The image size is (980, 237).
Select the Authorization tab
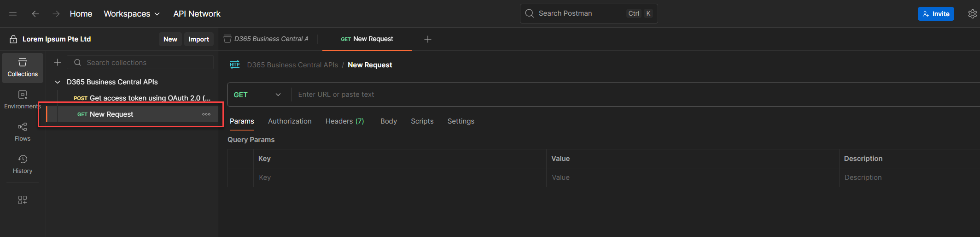click(x=290, y=121)
